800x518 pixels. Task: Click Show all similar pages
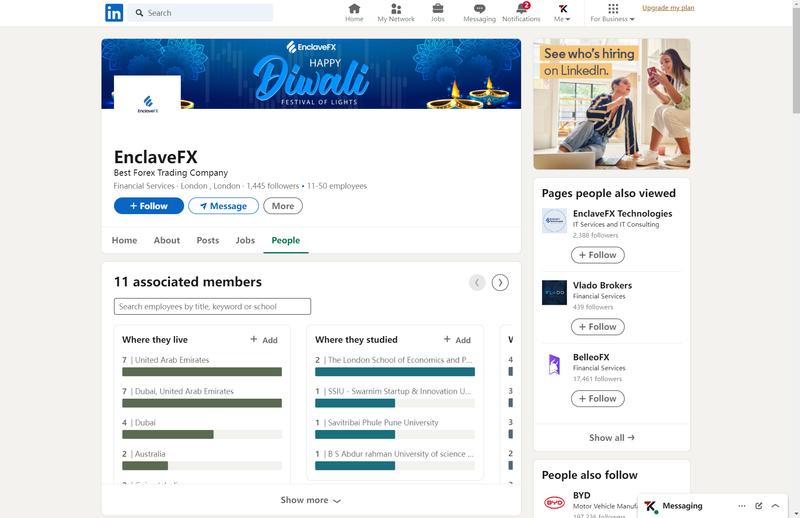(612, 437)
